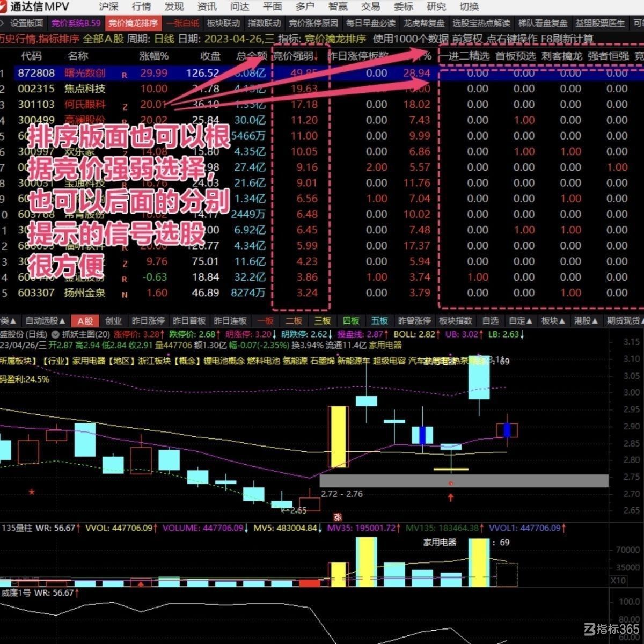The height and width of the screenshot is (644, 644).
Task: Expand the 自动选股 dropdown
Action: coord(45,321)
